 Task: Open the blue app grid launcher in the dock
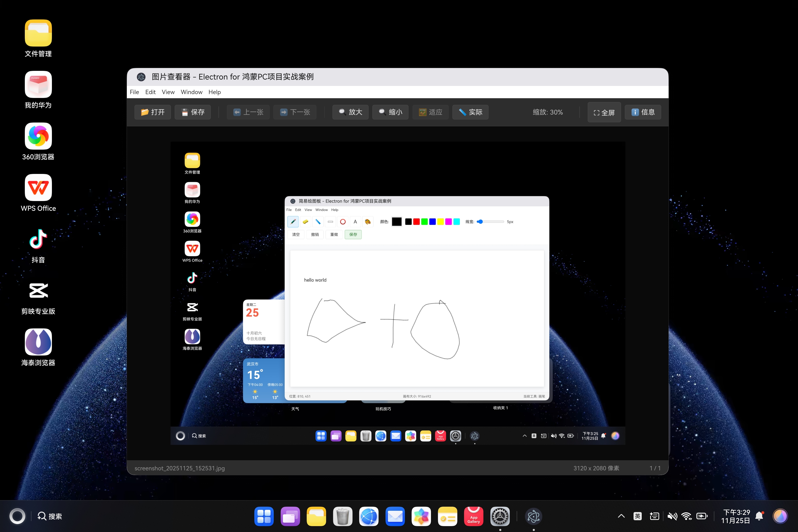click(264, 516)
